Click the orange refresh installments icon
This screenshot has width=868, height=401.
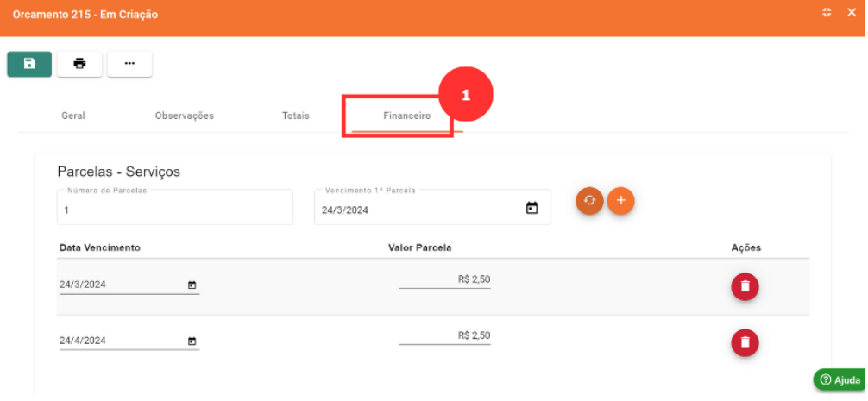click(589, 201)
